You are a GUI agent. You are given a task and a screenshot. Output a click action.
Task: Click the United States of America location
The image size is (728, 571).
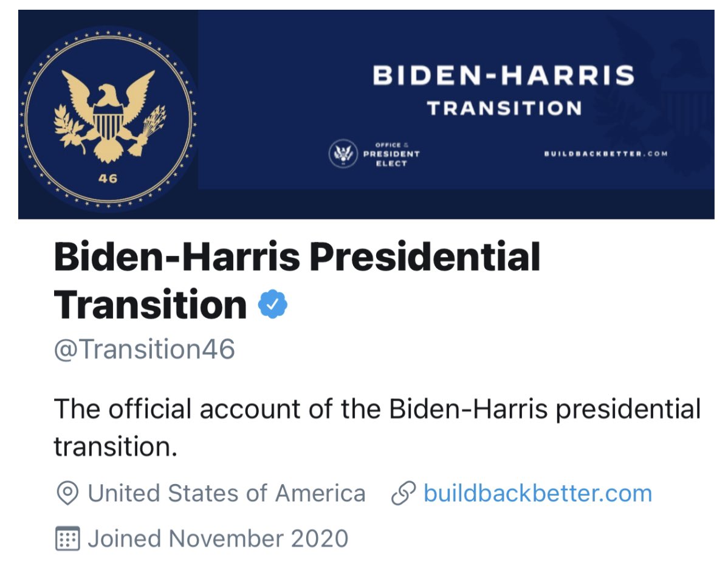(227, 493)
